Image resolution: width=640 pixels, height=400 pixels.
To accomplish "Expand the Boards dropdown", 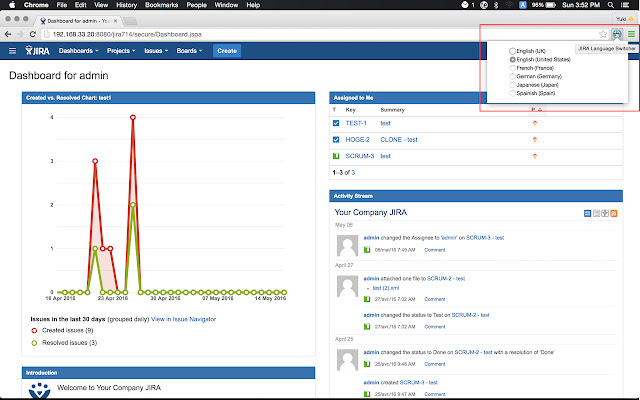I will (189, 51).
